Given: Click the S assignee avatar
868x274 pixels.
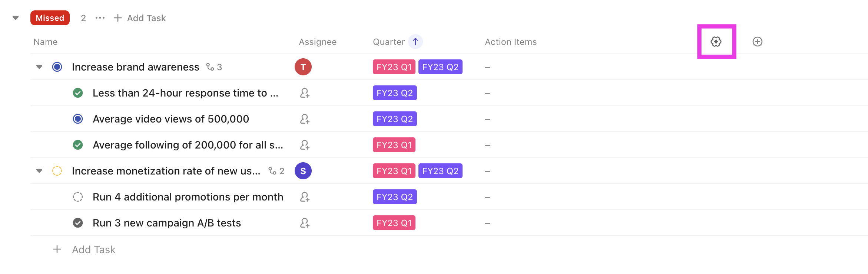Looking at the screenshot, I should [x=303, y=171].
